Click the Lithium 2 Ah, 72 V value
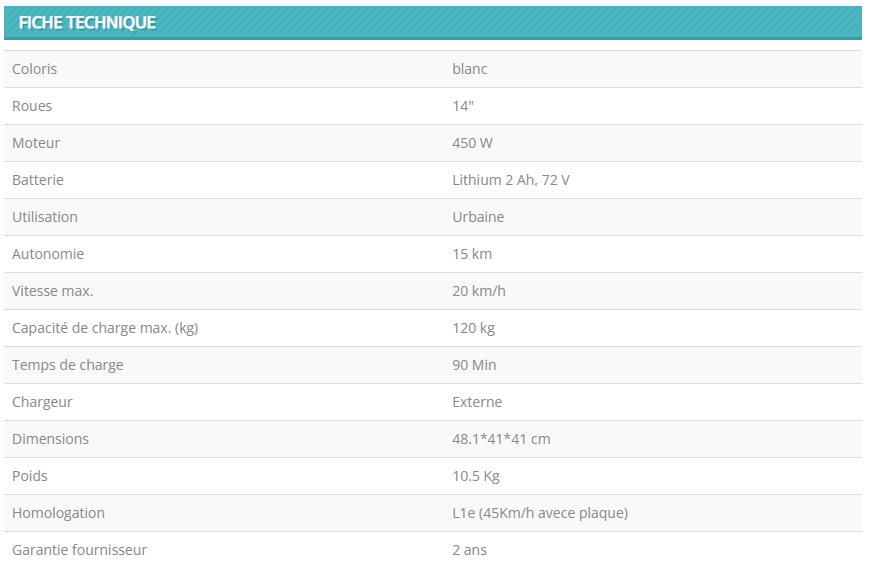 [510, 180]
